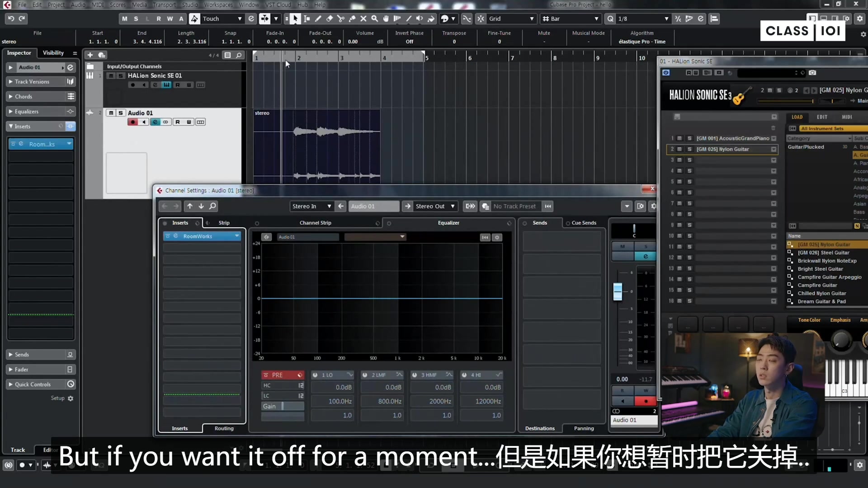Screen dimensions: 868x488
Task: Open the Setup Toolbar gear icon
Action: 860,19
